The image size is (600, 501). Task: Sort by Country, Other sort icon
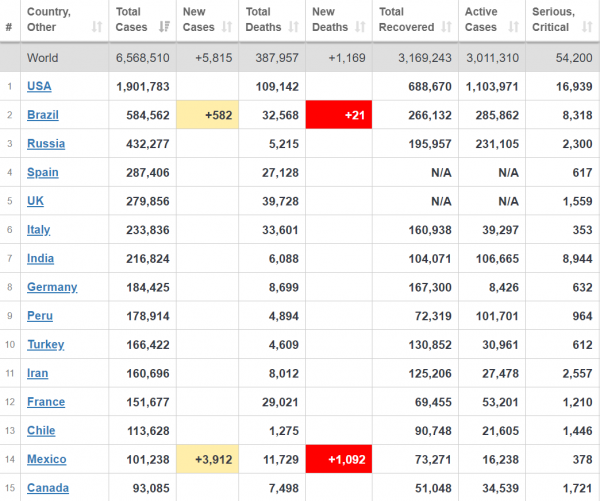click(x=97, y=27)
